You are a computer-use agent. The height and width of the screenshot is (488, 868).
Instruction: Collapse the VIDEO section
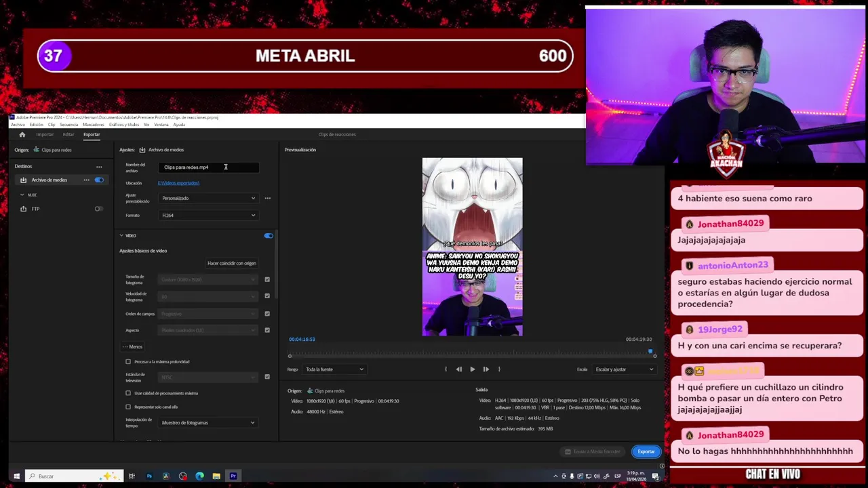121,236
